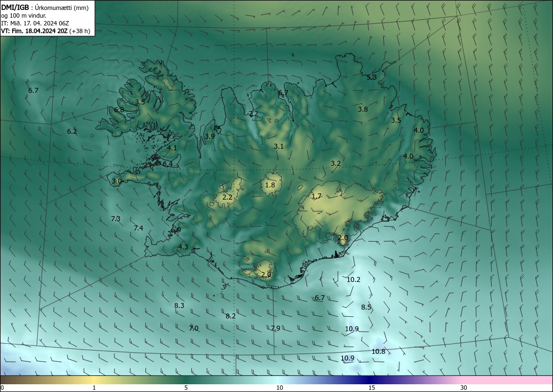Click the 7.0 value label
This screenshot has width=553, height=392.
point(194,328)
